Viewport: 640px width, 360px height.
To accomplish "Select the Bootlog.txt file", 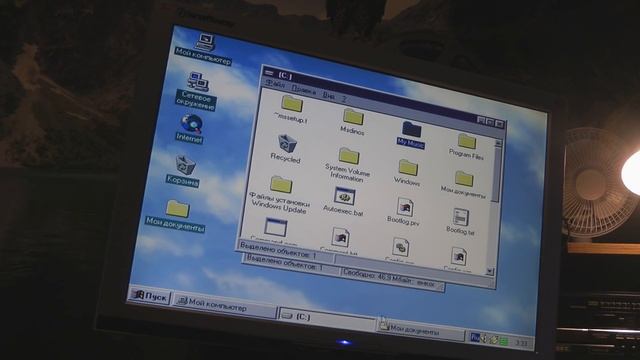I will point(460,222).
